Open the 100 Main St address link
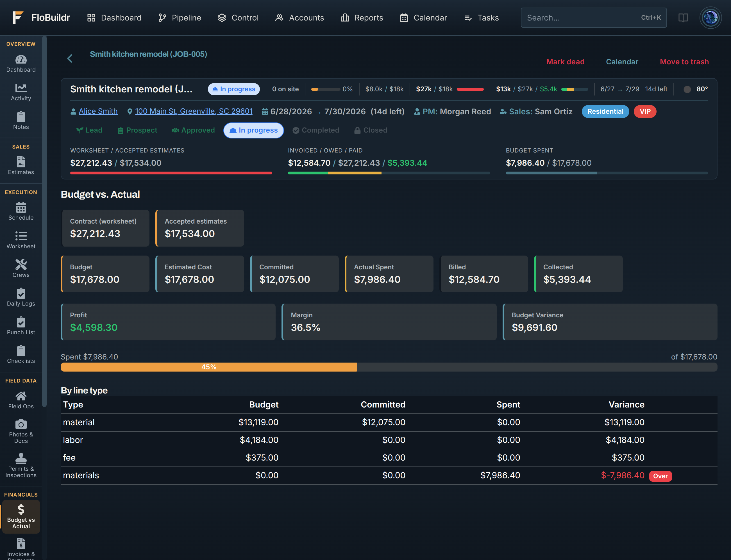This screenshot has height=560, width=731. click(194, 111)
